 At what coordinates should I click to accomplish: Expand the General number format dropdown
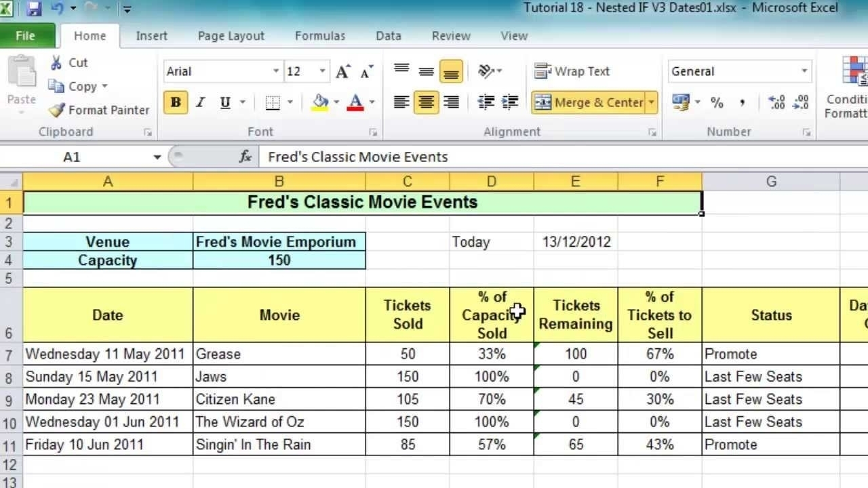804,71
